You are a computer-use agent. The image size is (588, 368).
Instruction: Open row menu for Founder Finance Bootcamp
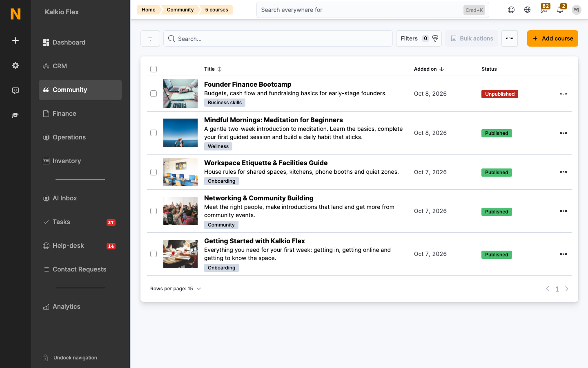click(563, 94)
